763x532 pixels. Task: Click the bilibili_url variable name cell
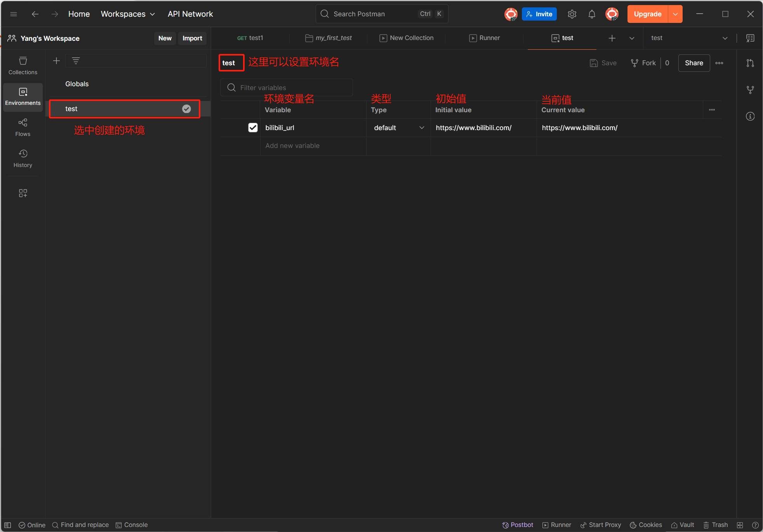point(313,128)
